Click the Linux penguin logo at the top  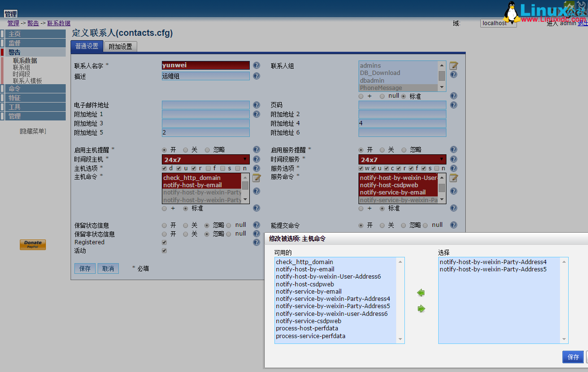pos(512,11)
